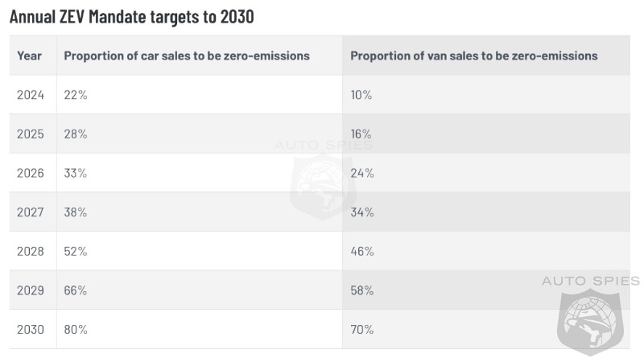Click the 46% van sales value
Viewport: 644px width, 362px height.
[x=362, y=251]
